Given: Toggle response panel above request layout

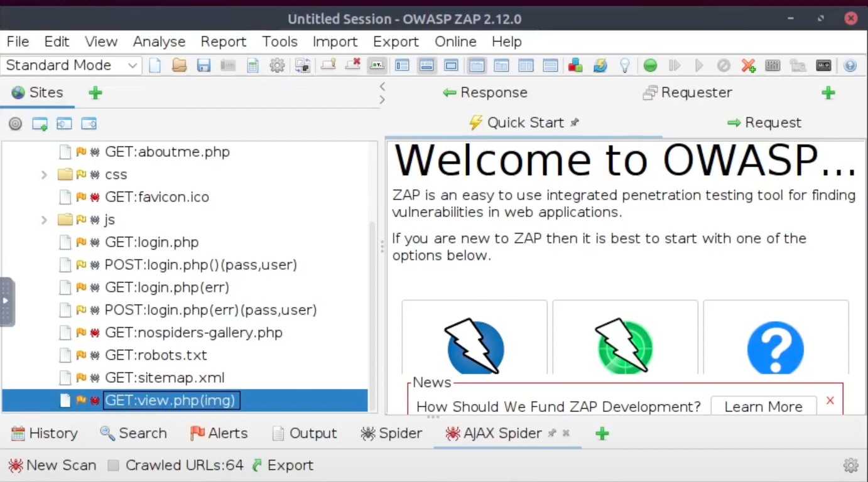Looking at the screenshot, I should click(550, 65).
